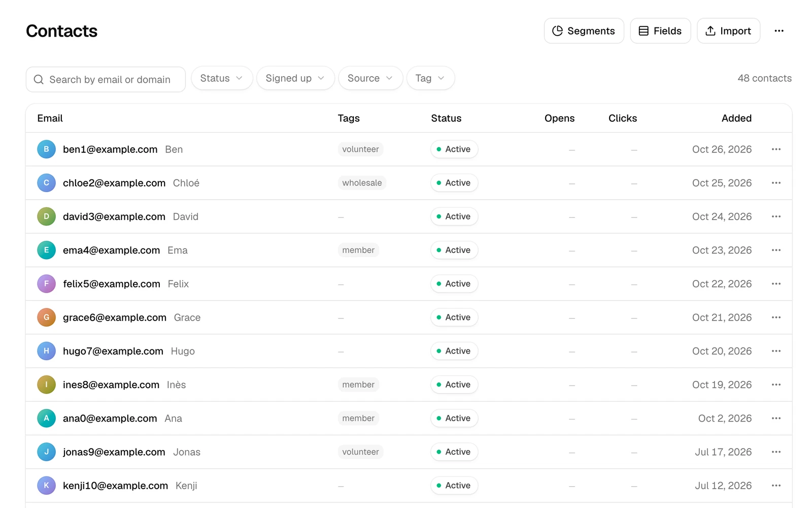Sort by the Email column header
The height and width of the screenshot is (508, 812).
pyautogui.click(x=50, y=118)
